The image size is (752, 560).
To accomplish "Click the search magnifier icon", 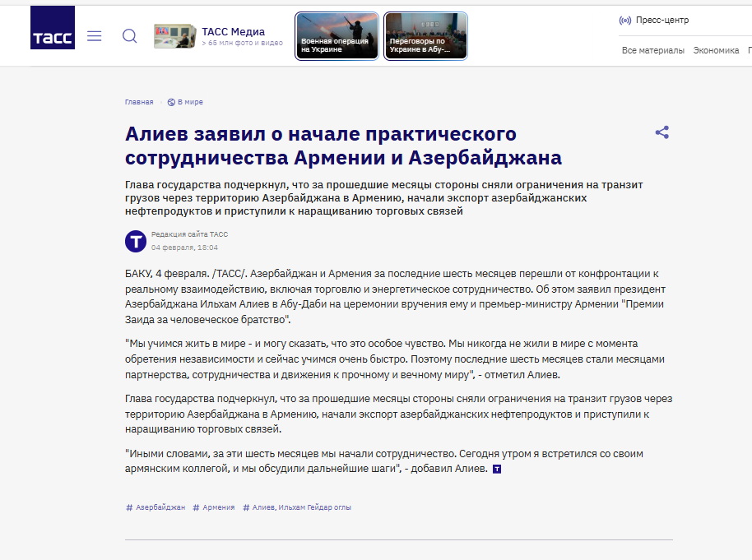I will click(x=130, y=36).
